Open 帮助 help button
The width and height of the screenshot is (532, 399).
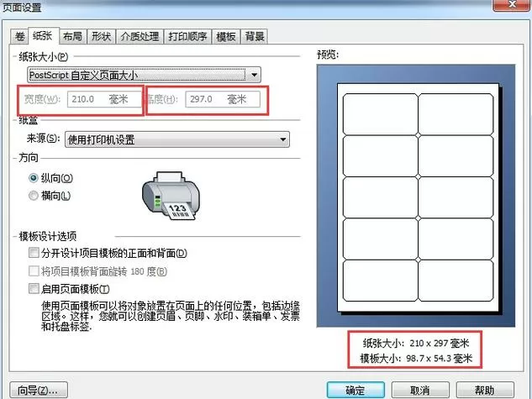pyautogui.click(x=485, y=391)
